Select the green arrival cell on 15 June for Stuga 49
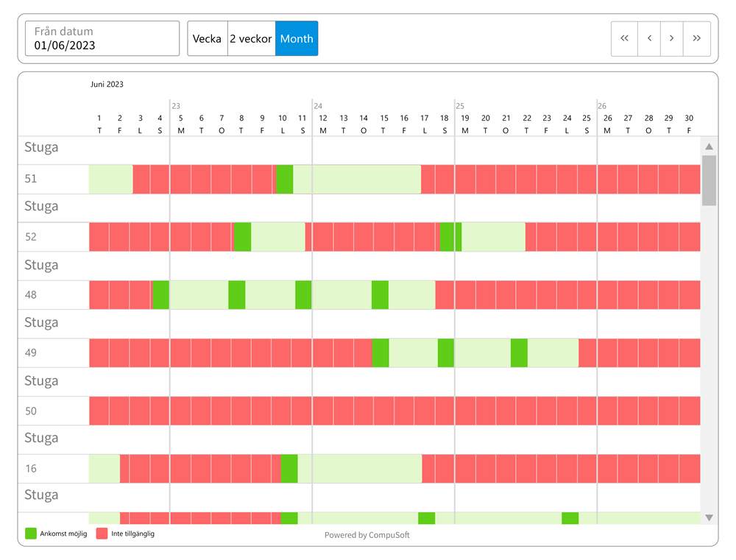The height and width of the screenshot is (560, 736). coord(380,353)
